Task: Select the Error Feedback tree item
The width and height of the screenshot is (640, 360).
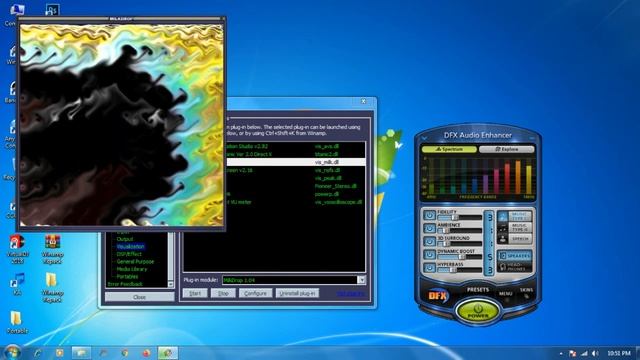Action: coord(125,284)
